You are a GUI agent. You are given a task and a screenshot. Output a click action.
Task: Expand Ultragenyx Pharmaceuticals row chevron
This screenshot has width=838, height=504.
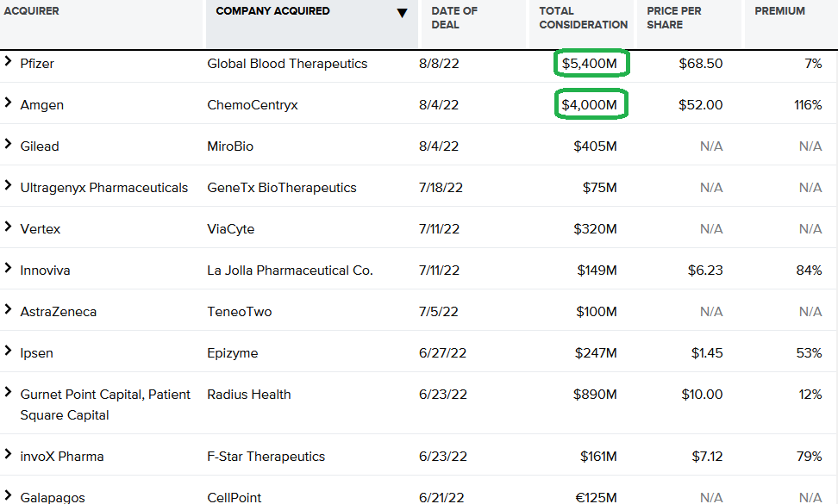click(x=8, y=185)
